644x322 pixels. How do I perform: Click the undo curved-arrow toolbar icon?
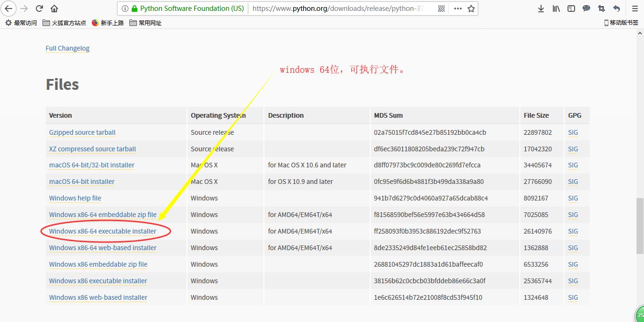617,9
